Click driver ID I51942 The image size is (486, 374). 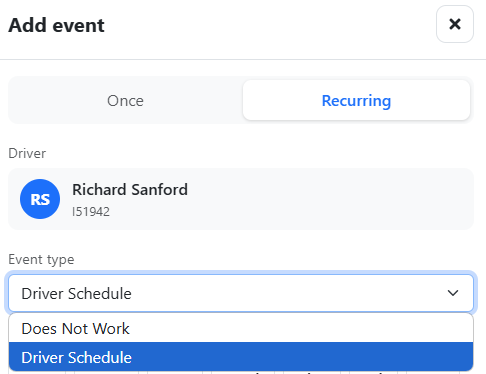[x=91, y=212]
